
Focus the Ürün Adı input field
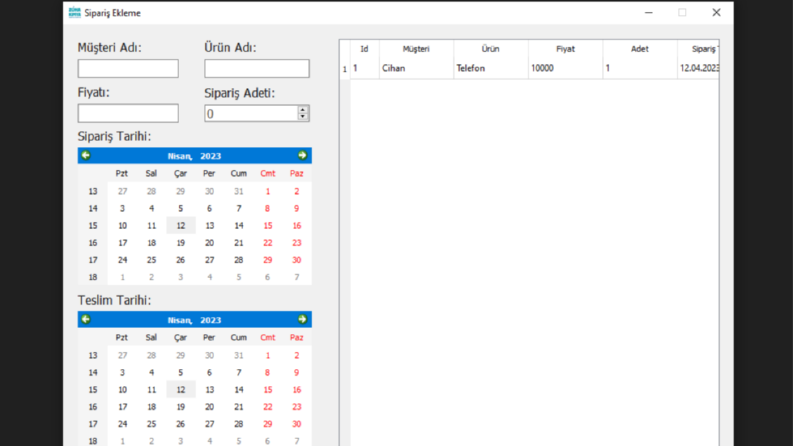pos(257,68)
